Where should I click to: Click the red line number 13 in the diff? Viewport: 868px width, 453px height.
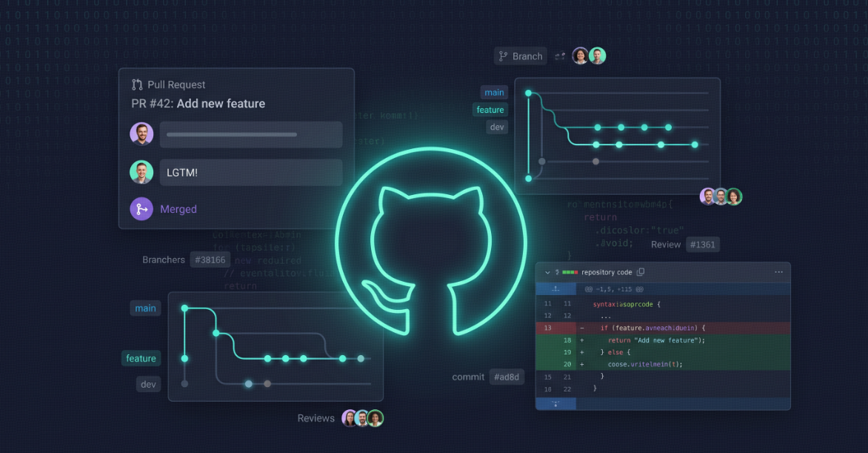point(547,328)
